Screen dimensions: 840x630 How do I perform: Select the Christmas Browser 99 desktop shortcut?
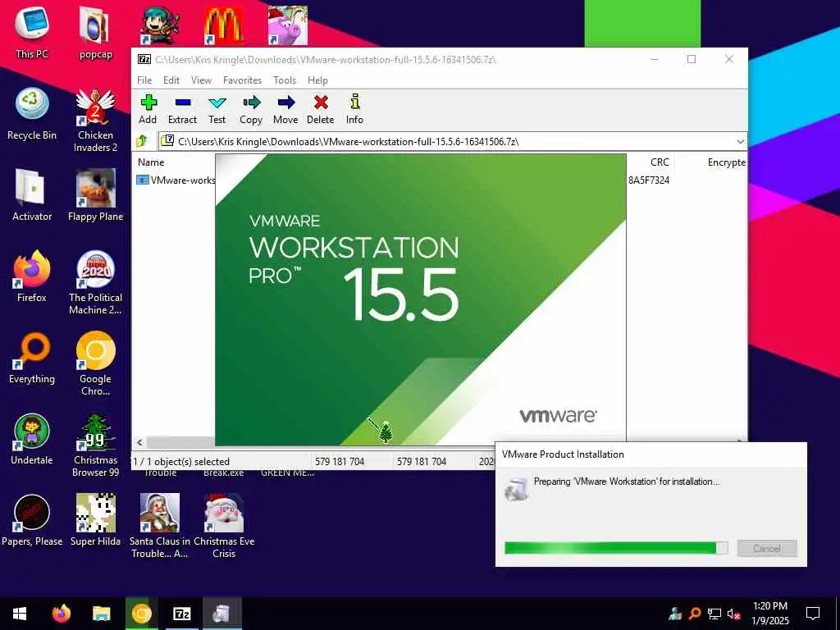click(x=95, y=445)
